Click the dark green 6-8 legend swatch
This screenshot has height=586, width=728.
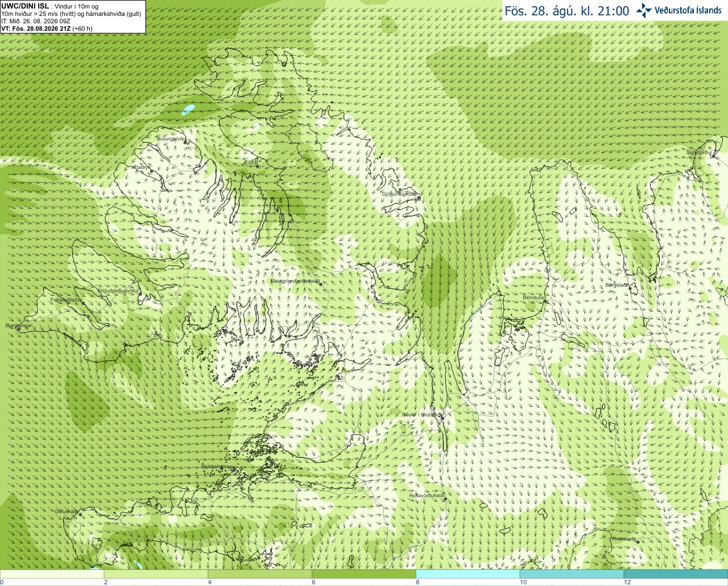coord(364,574)
